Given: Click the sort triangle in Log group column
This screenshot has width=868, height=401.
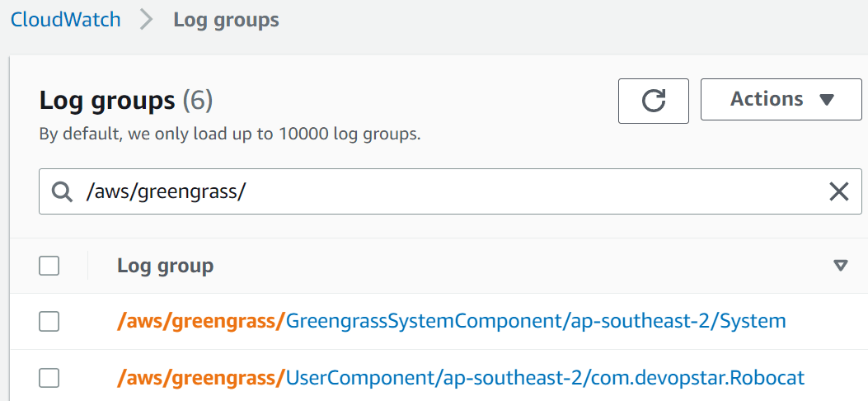Looking at the screenshot, I should point(840,266).
